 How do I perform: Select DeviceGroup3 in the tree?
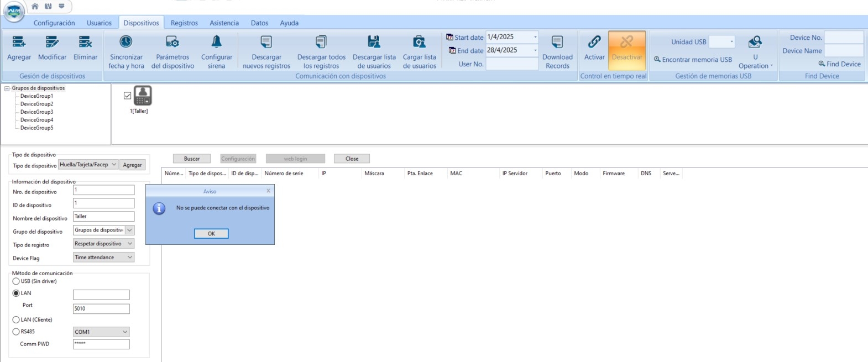pyautogui.click(x=36, y=112)
